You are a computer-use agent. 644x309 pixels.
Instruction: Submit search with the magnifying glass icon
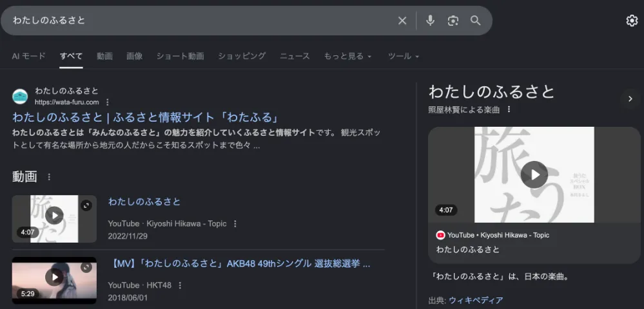click(x=475, y=21)
